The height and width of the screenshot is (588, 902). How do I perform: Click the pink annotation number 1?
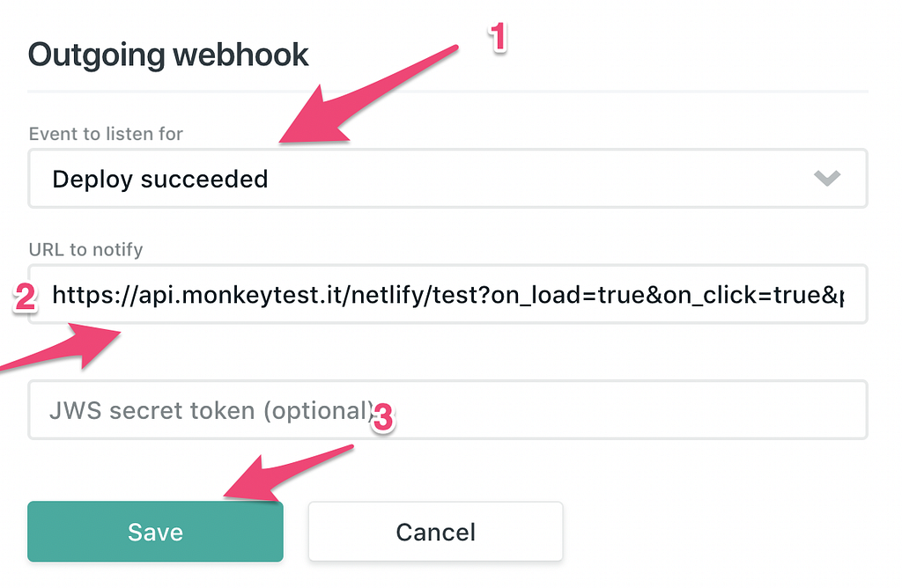[x=499, y=37]
